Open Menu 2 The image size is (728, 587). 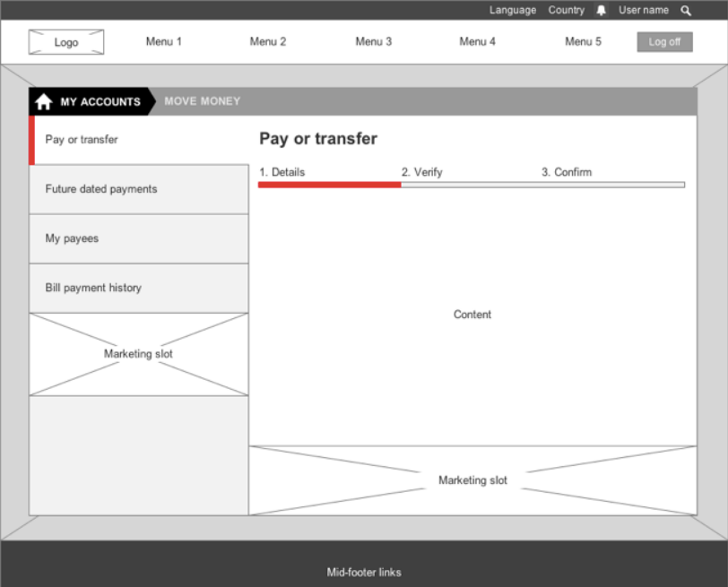point(268,42)
